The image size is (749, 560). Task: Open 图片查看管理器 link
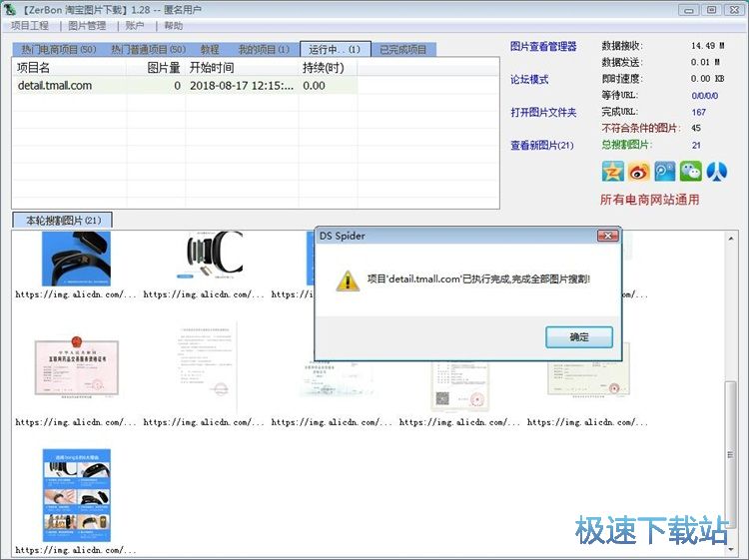[543, 46]
